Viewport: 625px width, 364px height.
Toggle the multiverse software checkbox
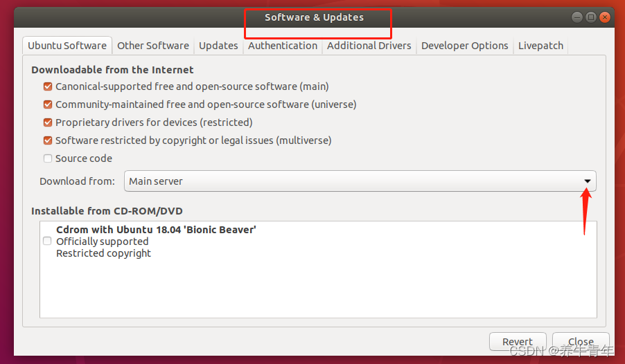48,140
